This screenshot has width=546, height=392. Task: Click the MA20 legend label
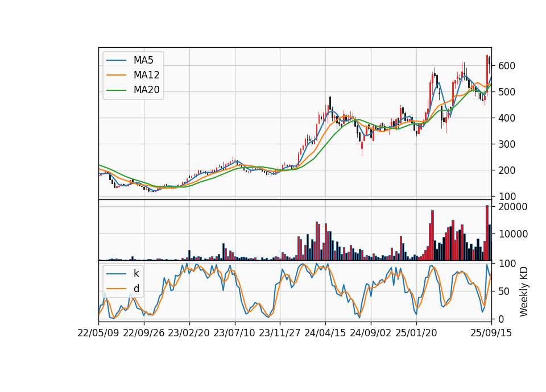click(146, 90)
